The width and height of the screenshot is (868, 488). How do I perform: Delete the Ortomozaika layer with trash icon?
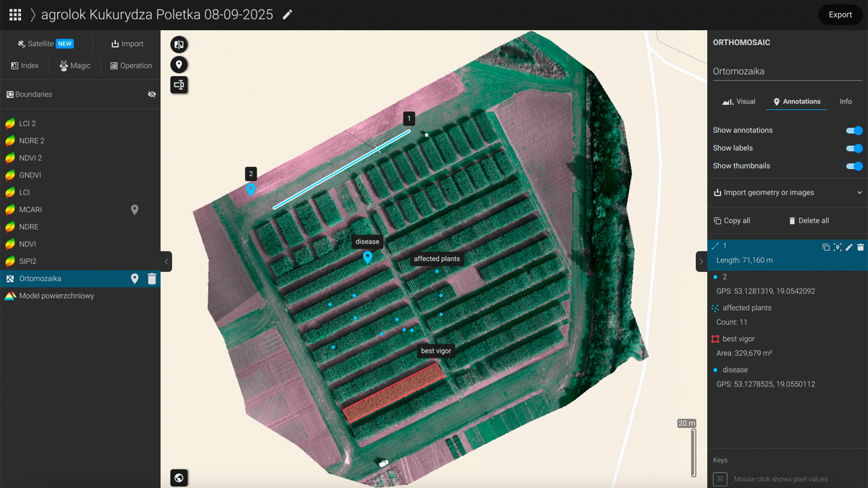click(152, 279)
